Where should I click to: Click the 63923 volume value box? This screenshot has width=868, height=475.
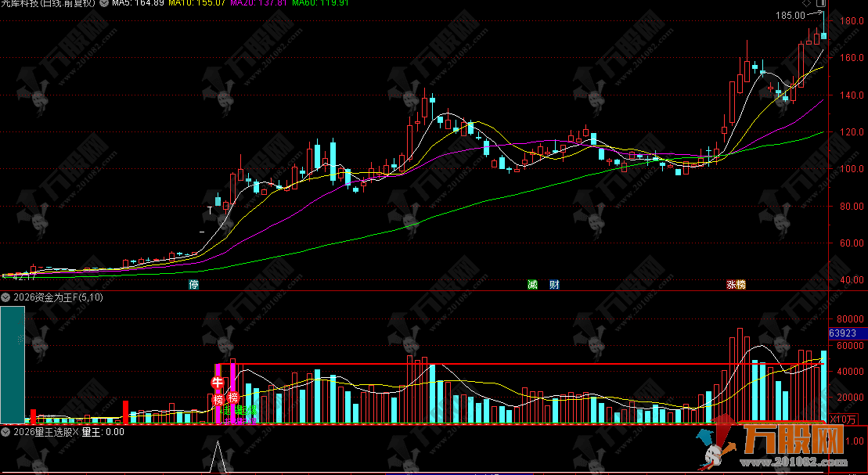click(848, 333)
